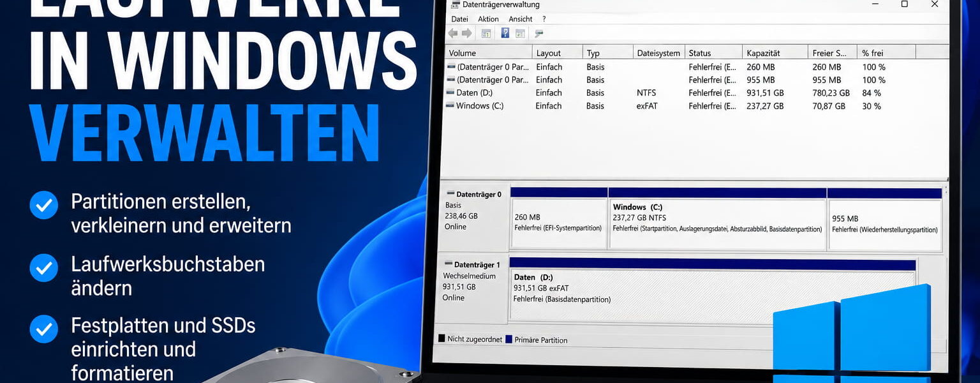Select the 260 MB EFI-Systempartition block
Image resolution: width=980 pixels, height=383 pixels.
[559, 219]
